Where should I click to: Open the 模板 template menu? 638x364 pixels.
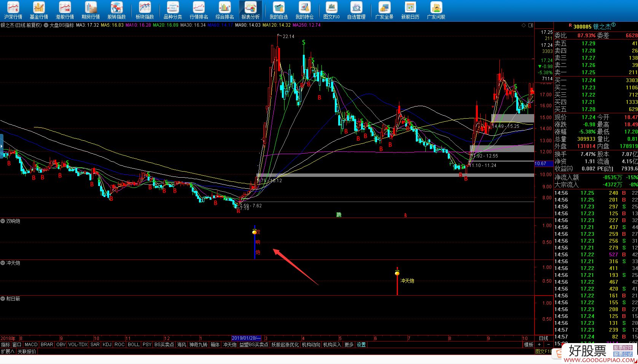pyautogui.click(x=528, y=345)
